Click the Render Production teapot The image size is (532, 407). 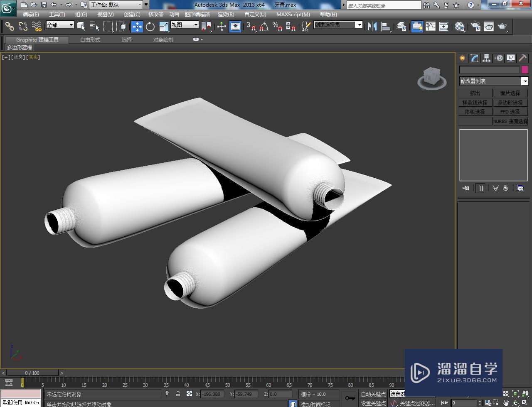pos(502,27)
